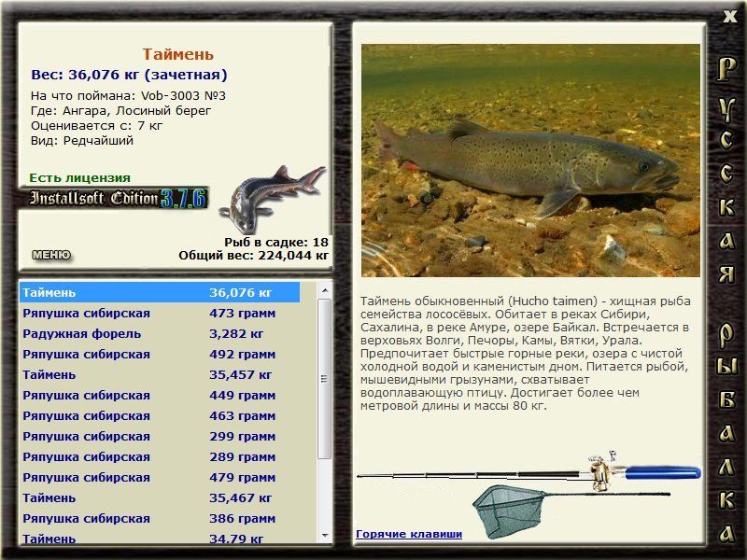Viewport: 747px width, 560px height.
Task: Choose Ряпушка сибирская 473 грамм row
Action: coord(159,314)
